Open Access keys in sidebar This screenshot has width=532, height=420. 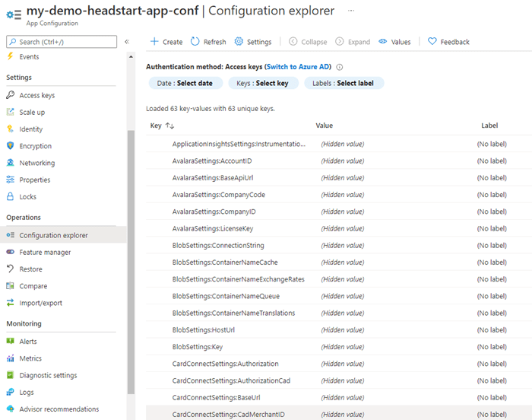click(37, 95)
